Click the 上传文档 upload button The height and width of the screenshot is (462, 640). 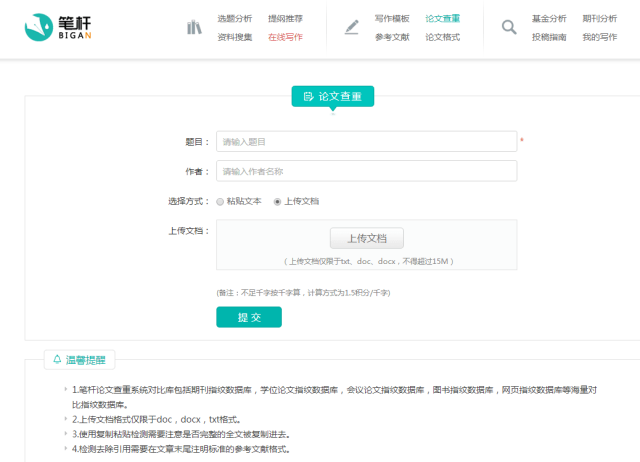pyautogui.click(x=367, y=238)
